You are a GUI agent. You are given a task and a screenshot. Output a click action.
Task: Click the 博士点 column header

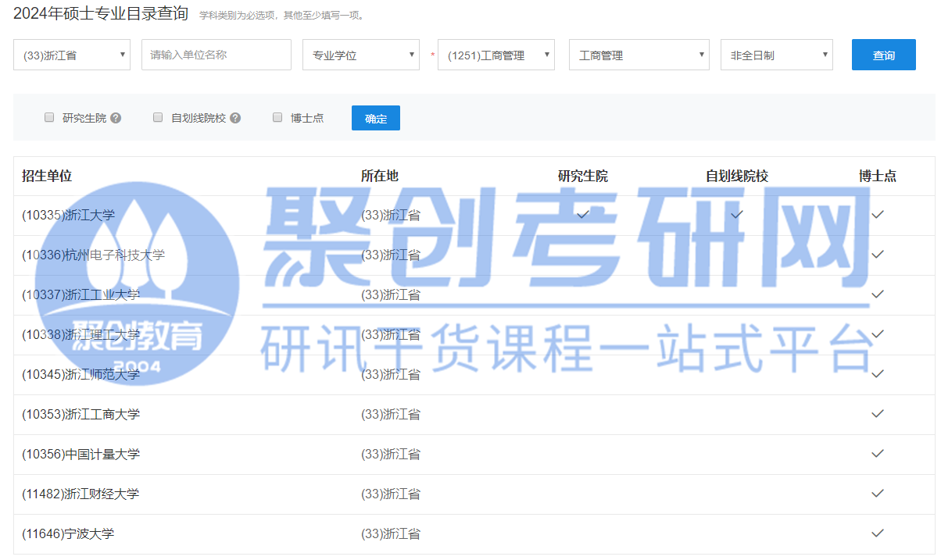[878, 176]
